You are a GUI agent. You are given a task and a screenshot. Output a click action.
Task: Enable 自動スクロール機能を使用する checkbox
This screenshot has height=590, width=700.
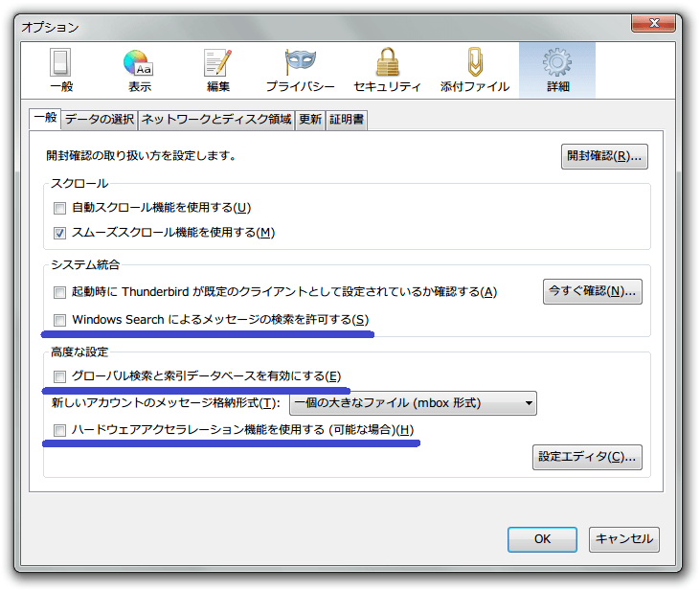59,208
